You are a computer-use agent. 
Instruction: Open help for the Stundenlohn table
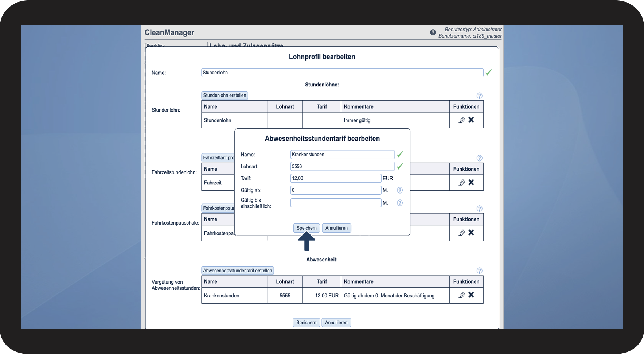click(x=479, y=96)
